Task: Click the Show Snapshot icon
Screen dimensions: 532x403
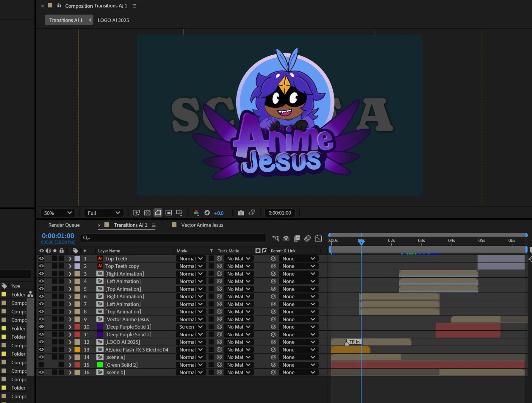Action: 252,213
